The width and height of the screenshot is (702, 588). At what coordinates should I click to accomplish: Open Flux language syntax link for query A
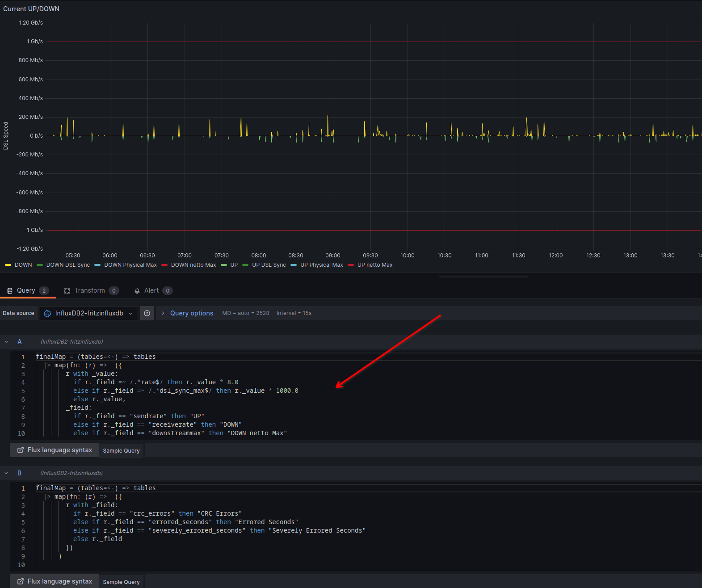(x=55, y=450)
